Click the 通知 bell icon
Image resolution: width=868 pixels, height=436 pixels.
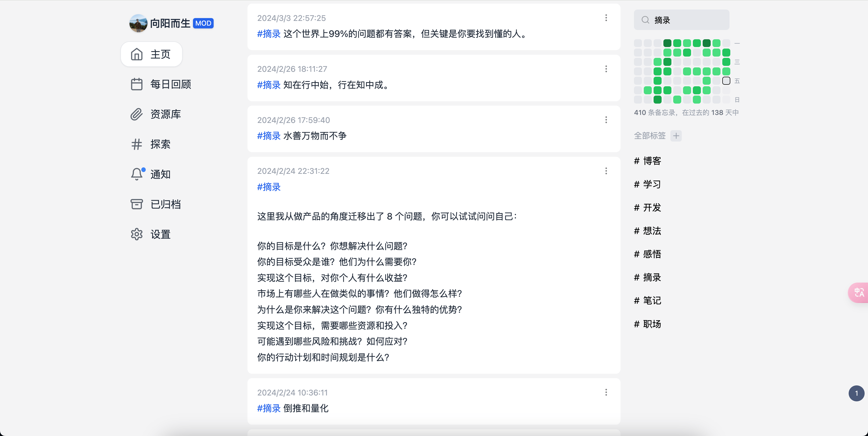[136, 174]
